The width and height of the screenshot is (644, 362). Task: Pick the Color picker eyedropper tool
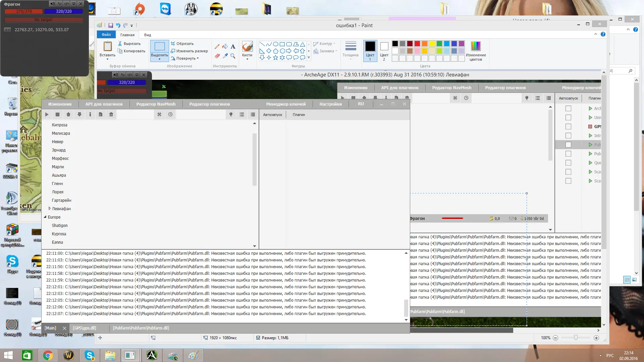point(225,56)
